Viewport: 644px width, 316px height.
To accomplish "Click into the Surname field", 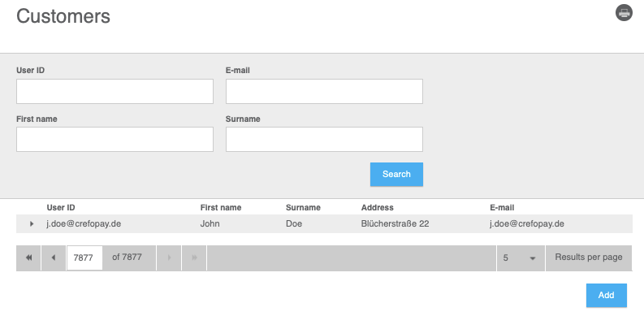I will 324,139.
